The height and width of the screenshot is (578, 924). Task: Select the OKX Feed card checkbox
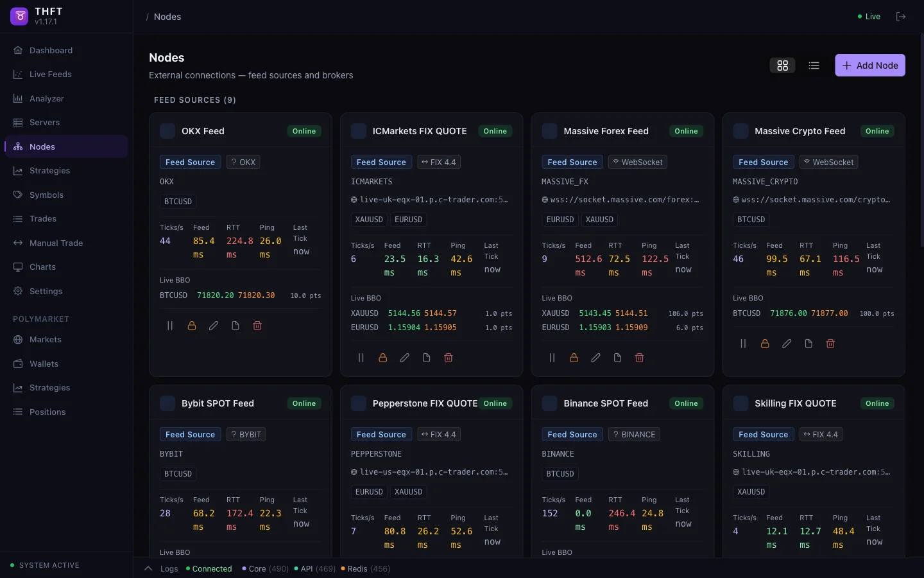(x=167, y=131)
